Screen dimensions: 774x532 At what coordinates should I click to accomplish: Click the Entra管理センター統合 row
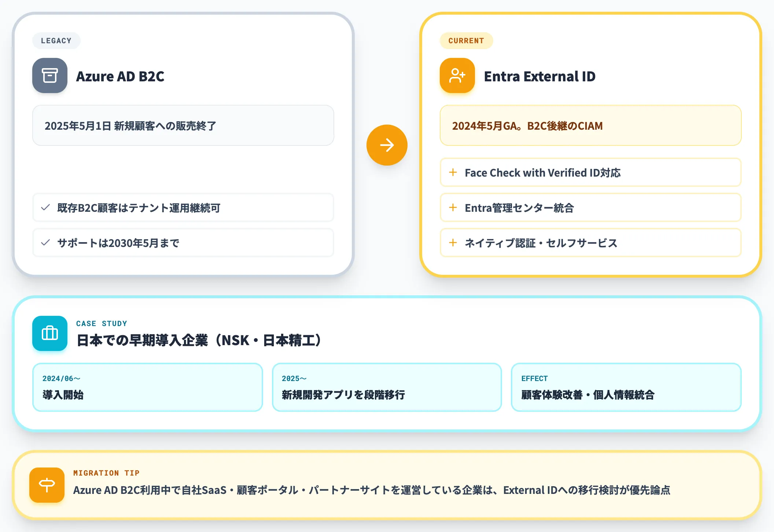(591, 207)
